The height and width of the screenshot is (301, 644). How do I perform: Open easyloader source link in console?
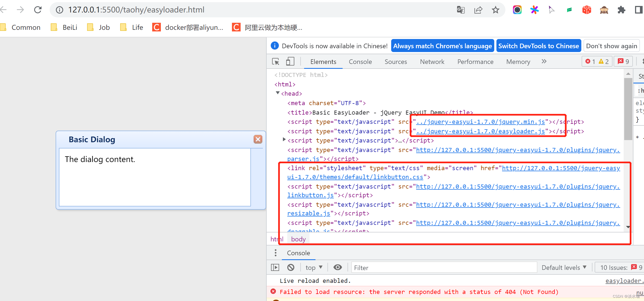click(x=624, y=281)
